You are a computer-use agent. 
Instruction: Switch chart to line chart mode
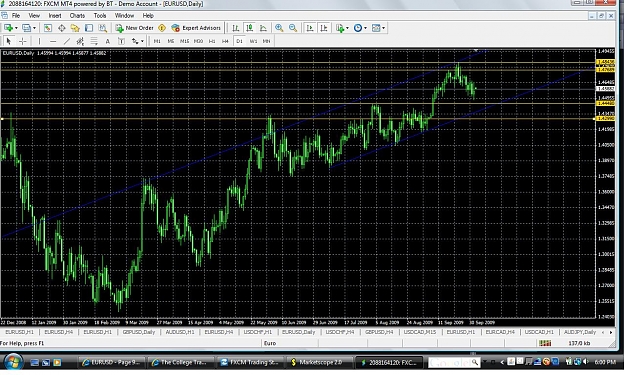[x=263, y=28]
